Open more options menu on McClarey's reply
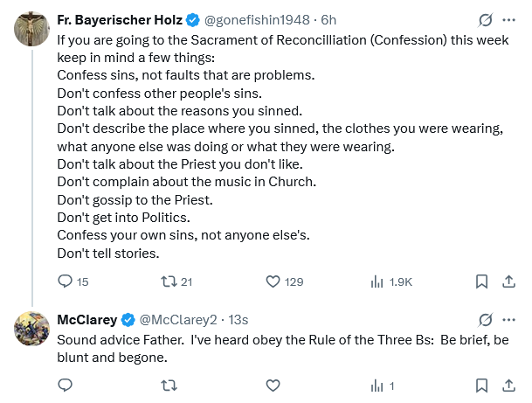 (509, 319)
